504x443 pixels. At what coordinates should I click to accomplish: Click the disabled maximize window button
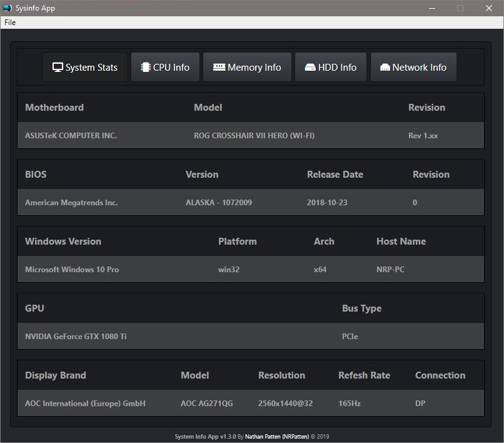[x=460, y=8]
